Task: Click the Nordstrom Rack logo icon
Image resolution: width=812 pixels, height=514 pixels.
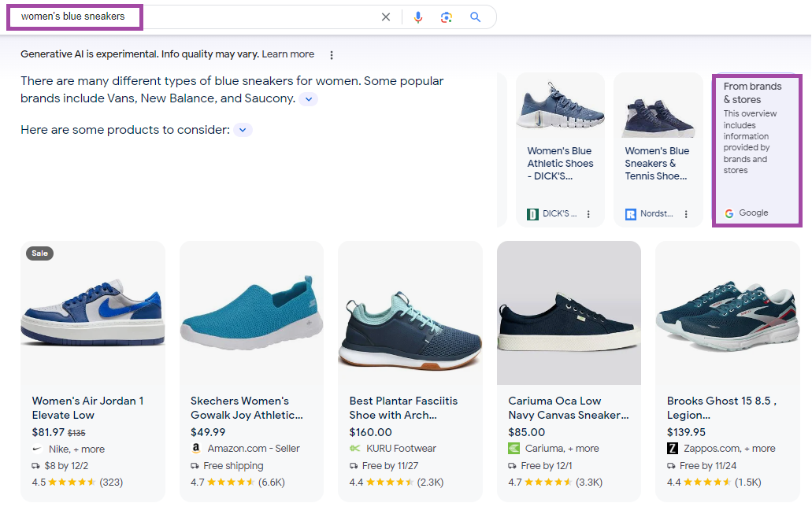Action: click(630, 214)
